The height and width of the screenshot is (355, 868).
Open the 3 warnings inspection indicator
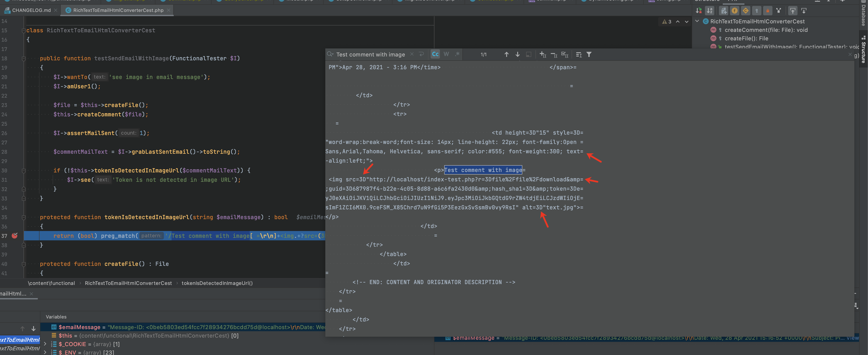[x=667, y=22]
